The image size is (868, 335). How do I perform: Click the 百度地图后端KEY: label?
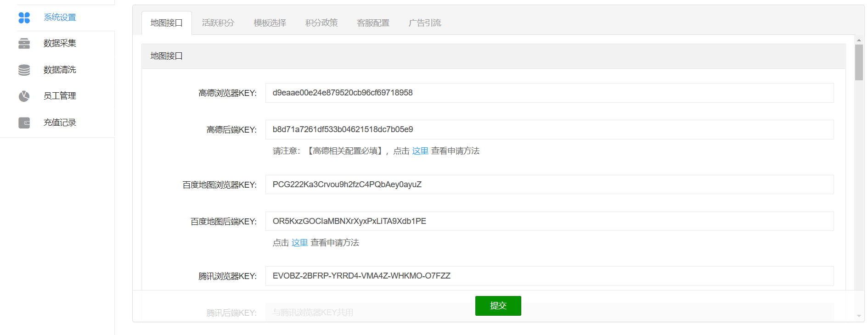[x=224, y=222]
